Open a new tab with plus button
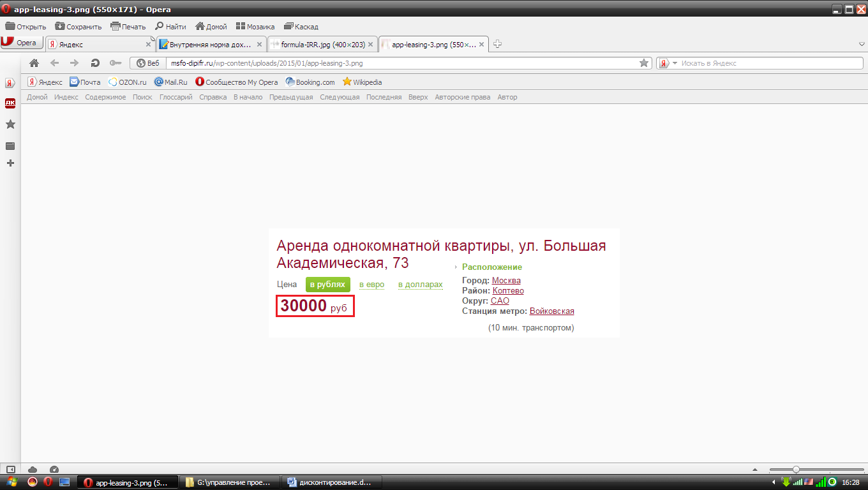868x490 pixels. point(498,44)
